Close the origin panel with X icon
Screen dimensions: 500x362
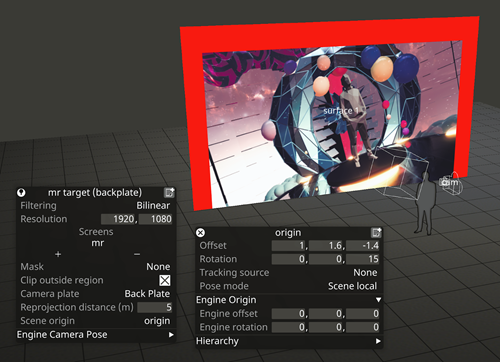200,232
